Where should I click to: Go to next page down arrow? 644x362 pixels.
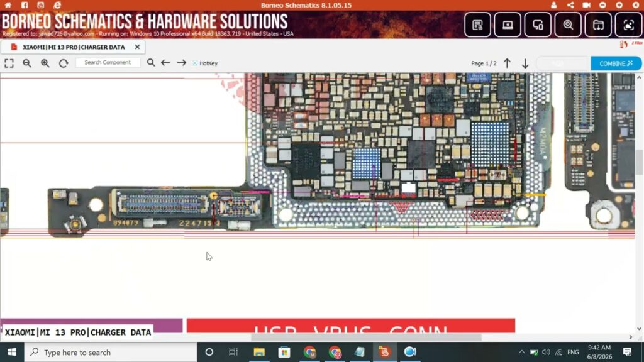point(525,63)
